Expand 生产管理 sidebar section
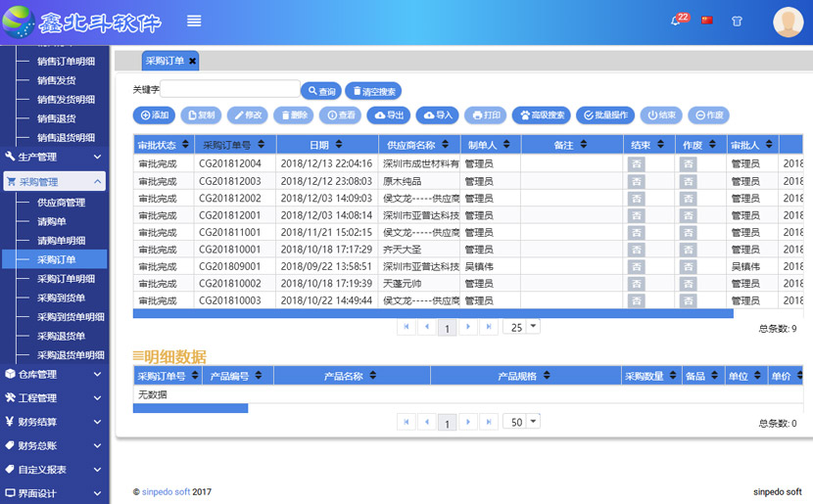This screenshot has width=813, height=504. (x=54, y=157)
